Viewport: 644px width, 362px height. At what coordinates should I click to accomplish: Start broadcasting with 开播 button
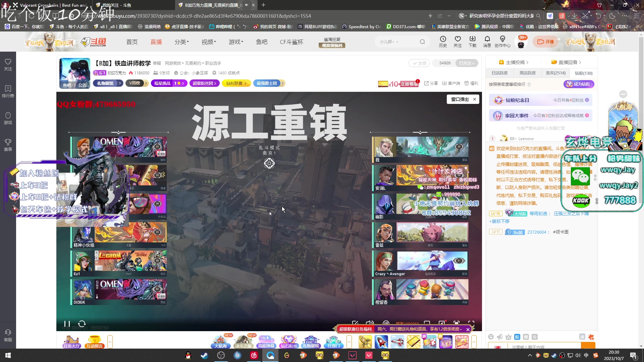545,42
